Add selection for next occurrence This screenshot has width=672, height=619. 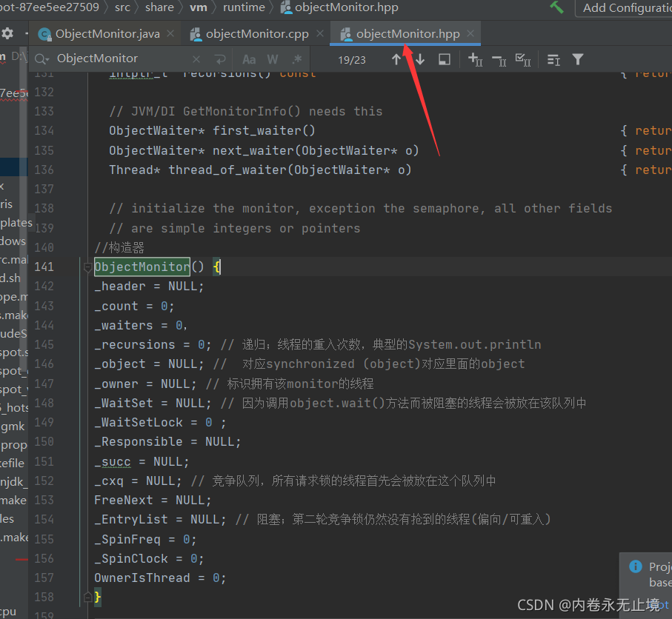click(475, 59)
